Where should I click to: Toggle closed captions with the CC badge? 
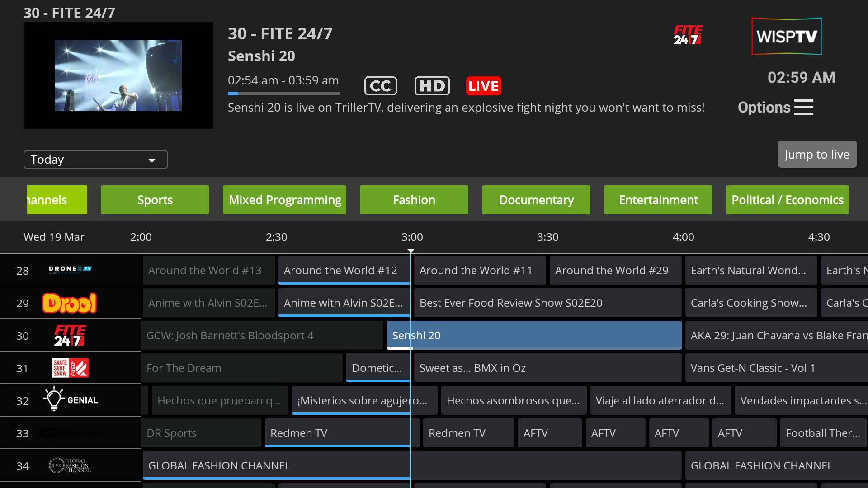click(380, 86)
